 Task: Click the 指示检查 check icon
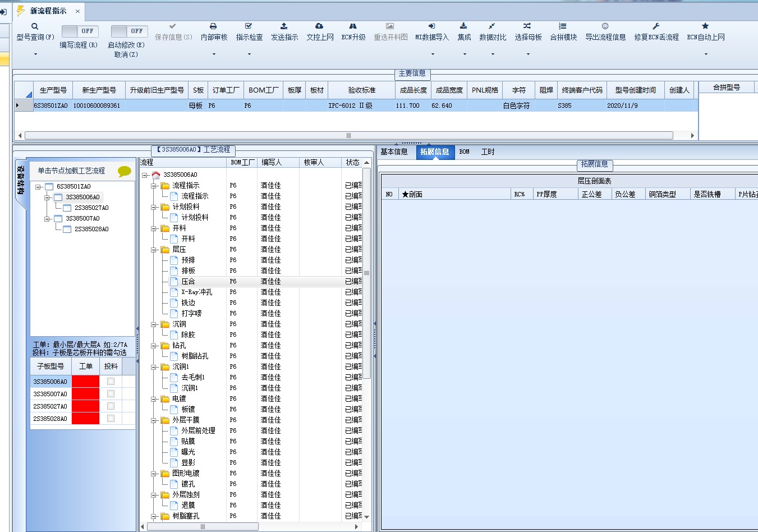pos(249,26)
